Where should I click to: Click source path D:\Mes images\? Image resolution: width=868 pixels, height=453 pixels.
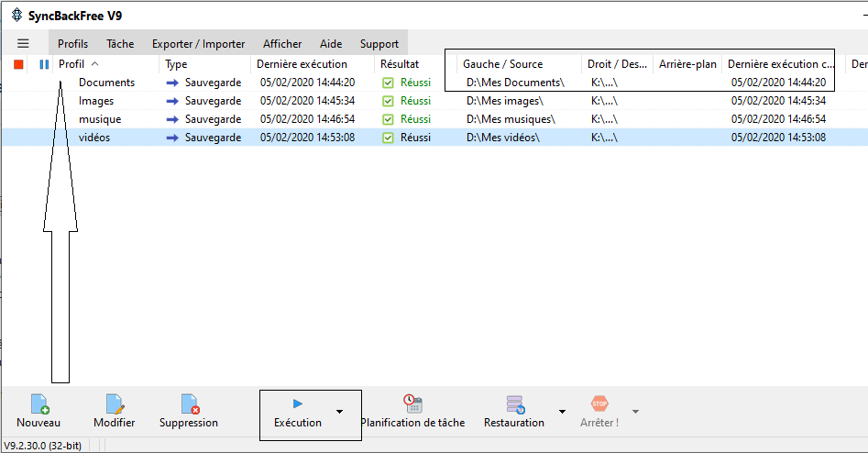click(x=505, y=101)
